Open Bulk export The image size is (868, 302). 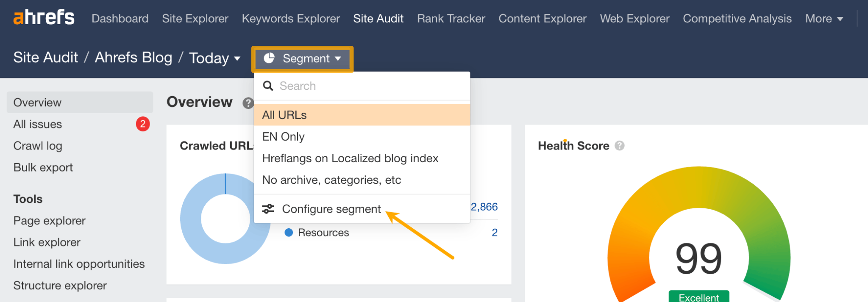(43, 167)
